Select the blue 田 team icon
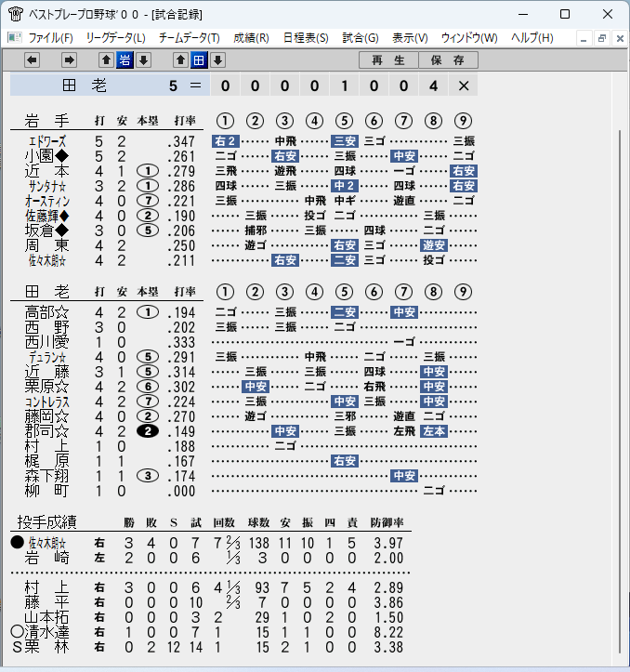630x672 pixels. (199, 60)
